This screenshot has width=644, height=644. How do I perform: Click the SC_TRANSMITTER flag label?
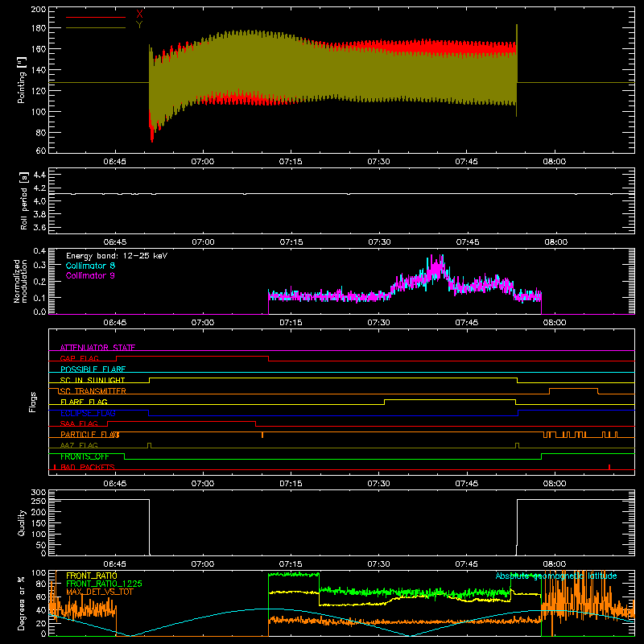(x=93, y=391)
